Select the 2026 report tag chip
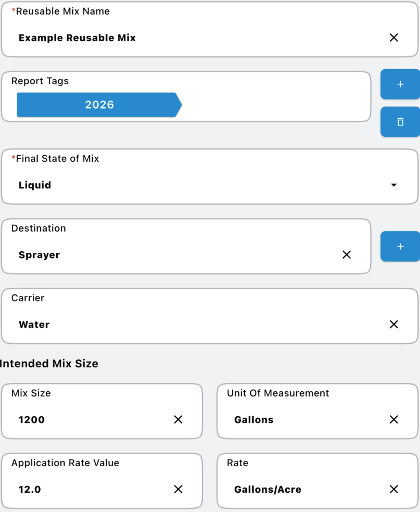Image resolution: width=420 pixels, height=512 pixels. pos(99,105)
